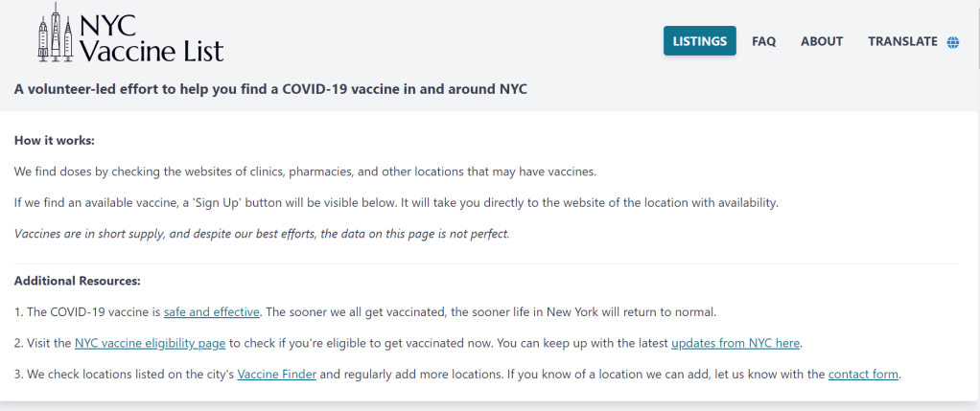Visit the NYC vaccine eligibility page link
The width and height of the screenshot is (980, 411).
pos(152,343)
